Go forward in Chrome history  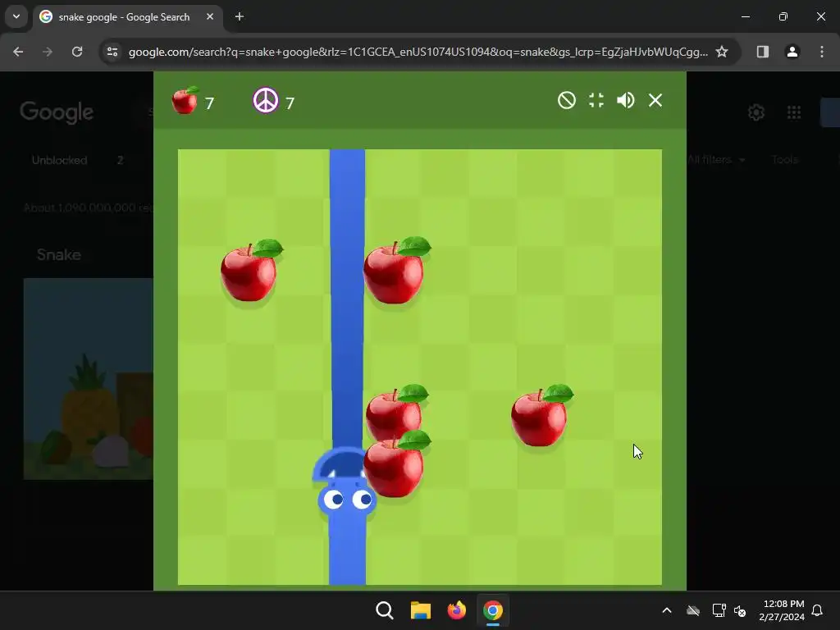pos(48,52)
